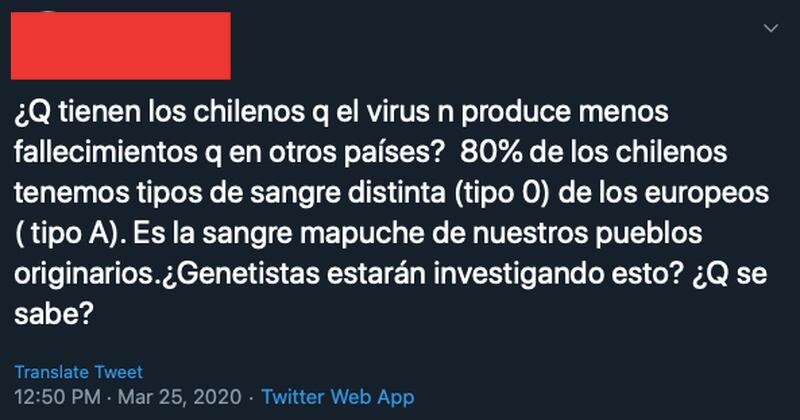The height and width of the screenshot is (420, 800).
Task: Select the red redacted author block
Action: pyautogui.click(x=121, y=46)
